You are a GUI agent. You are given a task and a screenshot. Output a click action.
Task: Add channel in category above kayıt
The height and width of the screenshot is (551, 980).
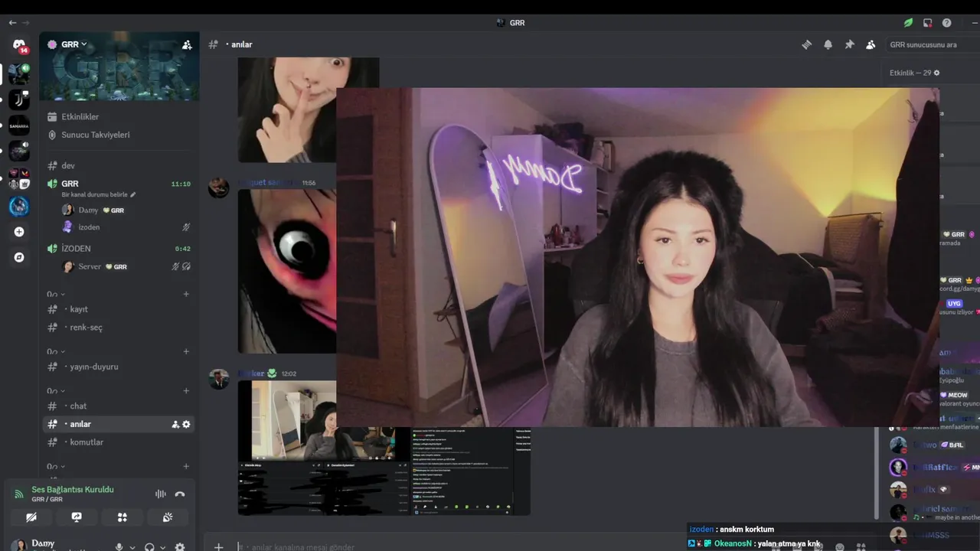pyautogui.click(x=186, y=294)
